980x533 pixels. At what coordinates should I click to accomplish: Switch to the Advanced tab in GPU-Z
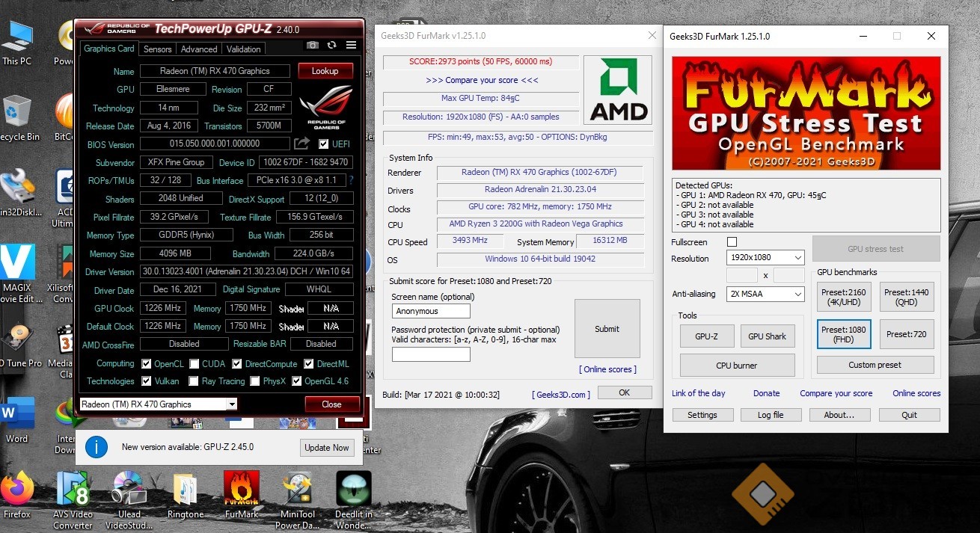(199, 49)
